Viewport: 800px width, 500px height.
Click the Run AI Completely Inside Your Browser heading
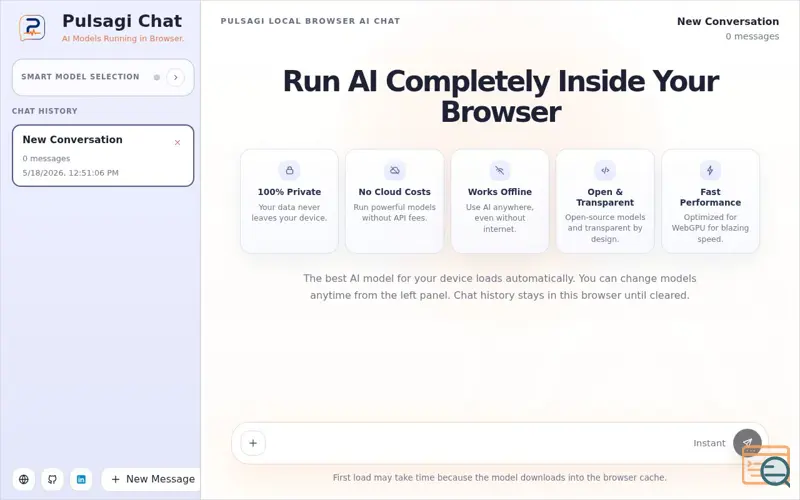(x=501, y=96)
